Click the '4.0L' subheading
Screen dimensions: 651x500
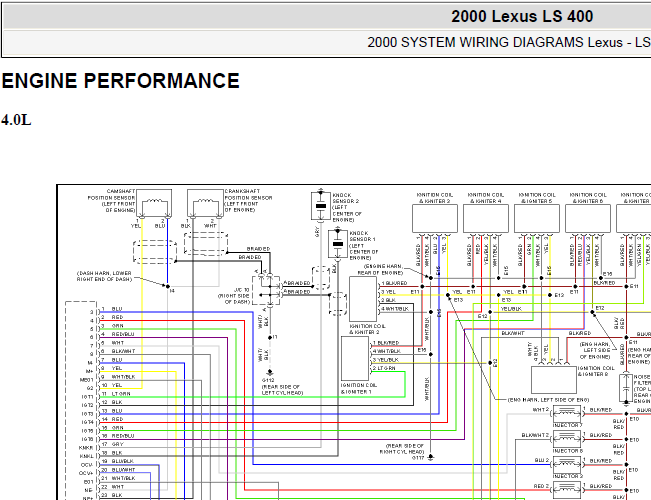click(16, 120)
